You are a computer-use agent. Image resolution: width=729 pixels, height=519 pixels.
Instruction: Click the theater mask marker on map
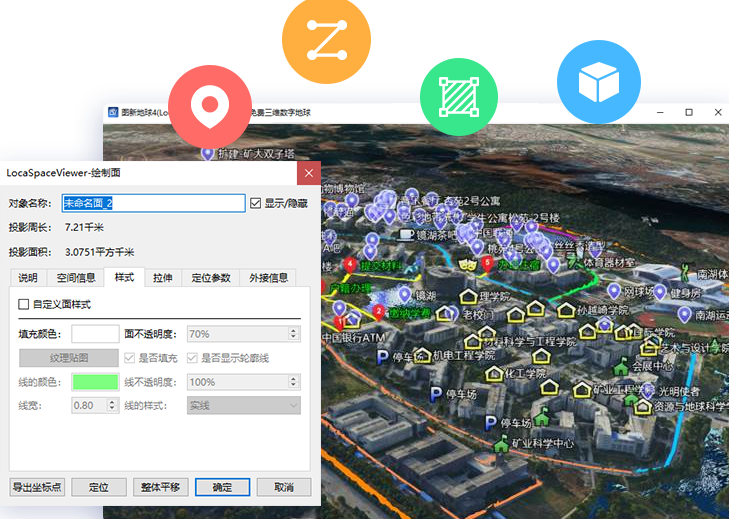point(465,265)
